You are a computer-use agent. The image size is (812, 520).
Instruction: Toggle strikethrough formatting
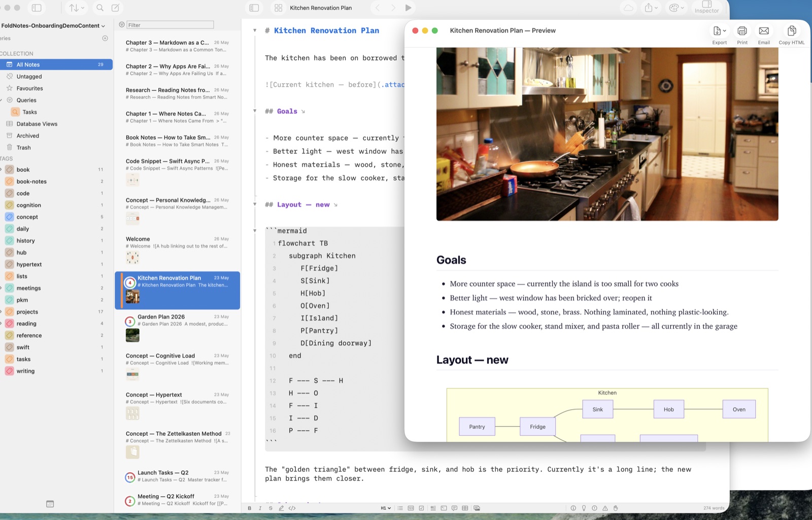270,508
